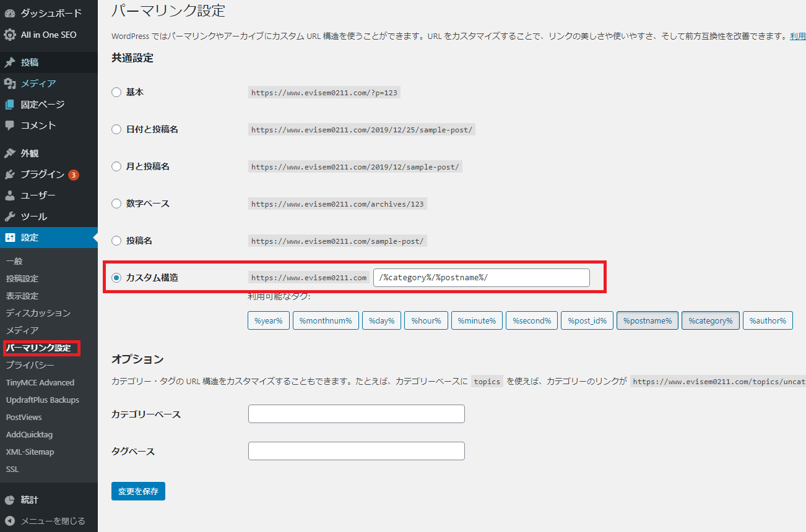
Task: Select the 基本 permalink radio button
Action: (116, 92)
